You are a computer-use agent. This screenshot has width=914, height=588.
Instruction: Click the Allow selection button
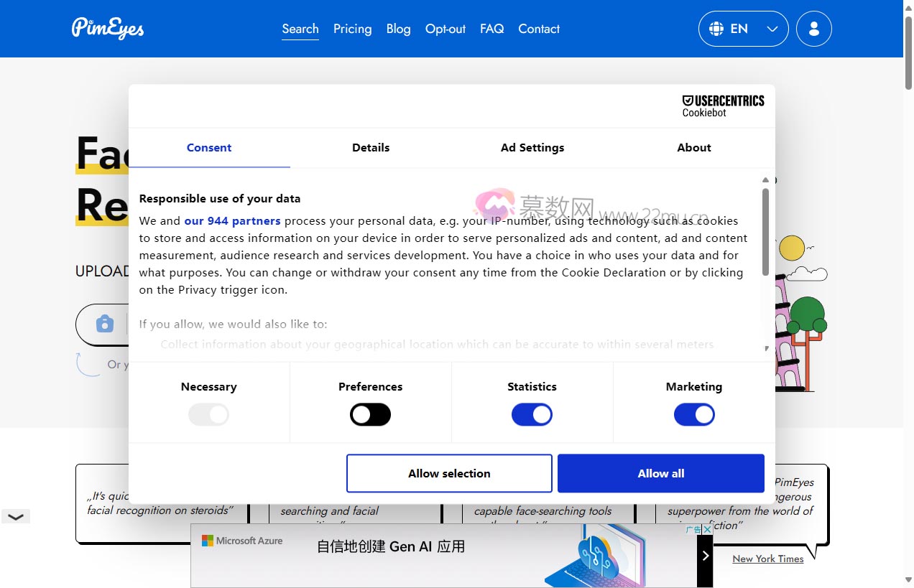[x=449, y=473]
